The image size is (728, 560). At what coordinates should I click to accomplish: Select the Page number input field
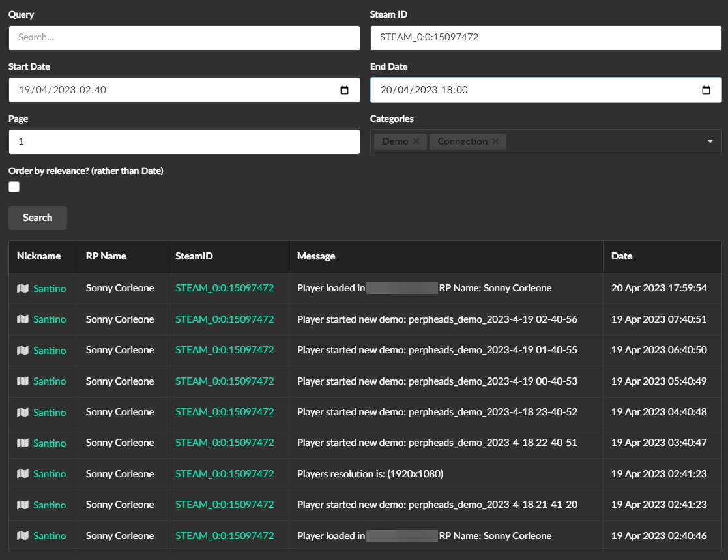coord(184,141)
